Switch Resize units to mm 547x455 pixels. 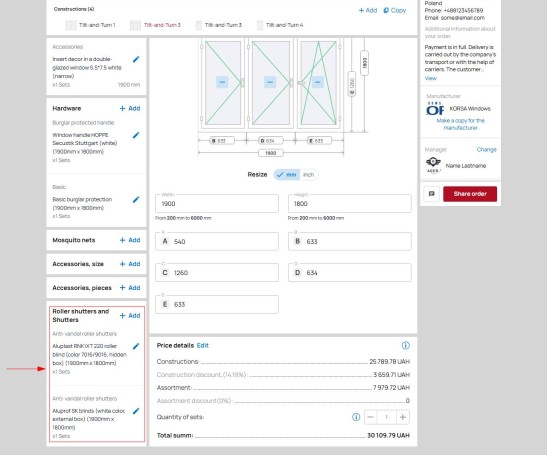[x=287, y=174]
